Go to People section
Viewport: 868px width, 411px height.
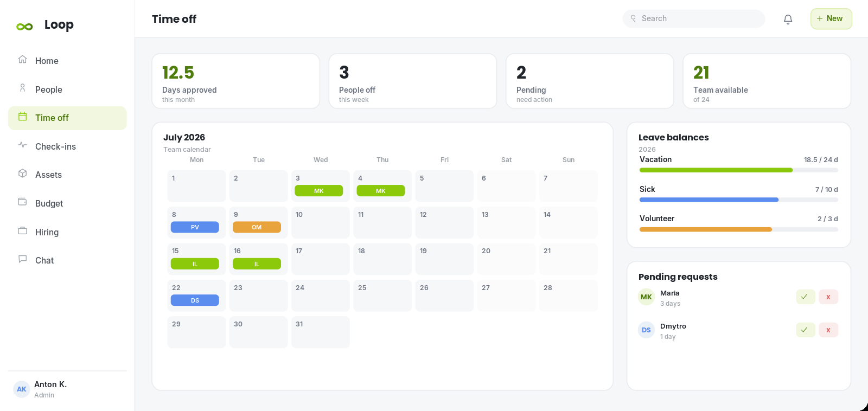tap(67, 89)
